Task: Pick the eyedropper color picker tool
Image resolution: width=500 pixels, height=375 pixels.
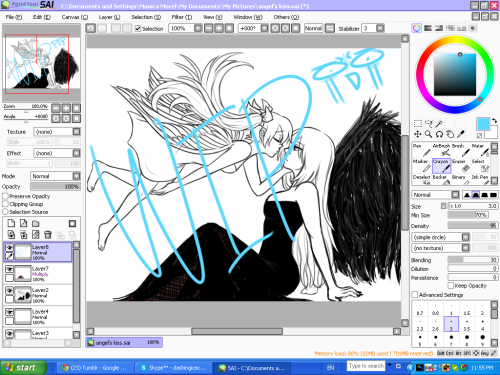Action: pyautogui.click(x=461, y=134)
